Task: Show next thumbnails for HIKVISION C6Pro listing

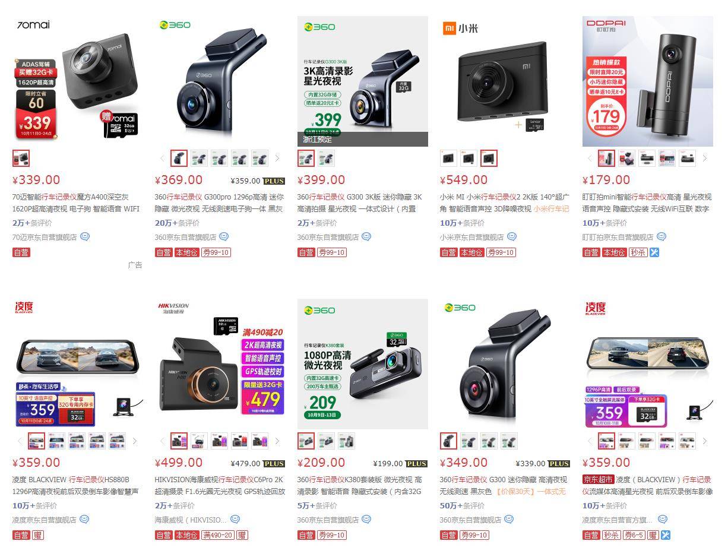Action: pyautogui.click(x=277, y=441)
